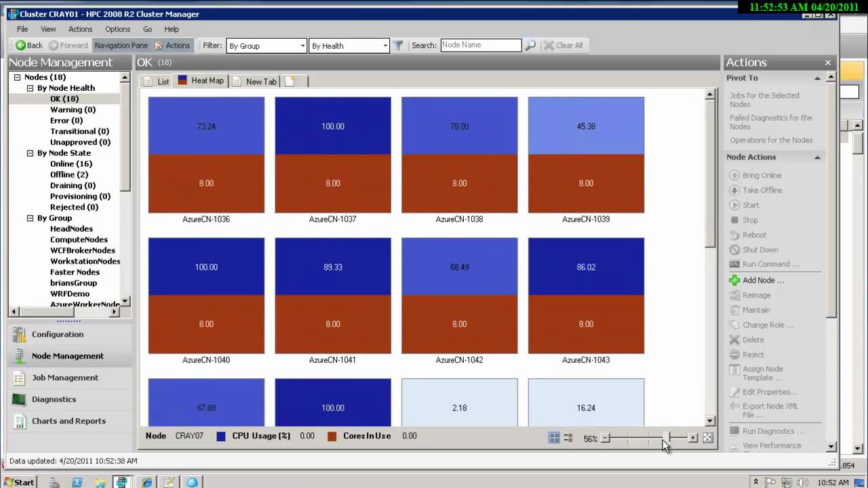Open the Actions menu

pyautogui.click(x=80, y=29)
